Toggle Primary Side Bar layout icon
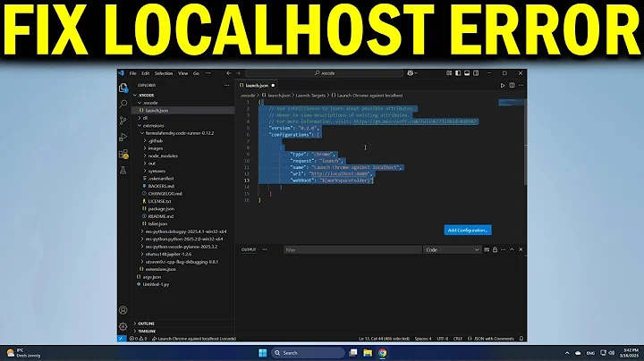Image resolution: width=644 pixels, height=361 pixels. click(458, 73)
